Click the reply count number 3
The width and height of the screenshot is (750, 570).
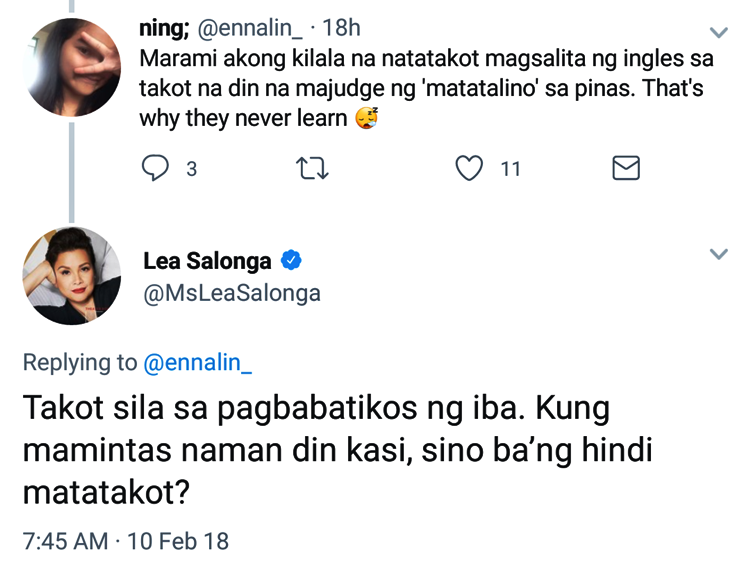191,169
